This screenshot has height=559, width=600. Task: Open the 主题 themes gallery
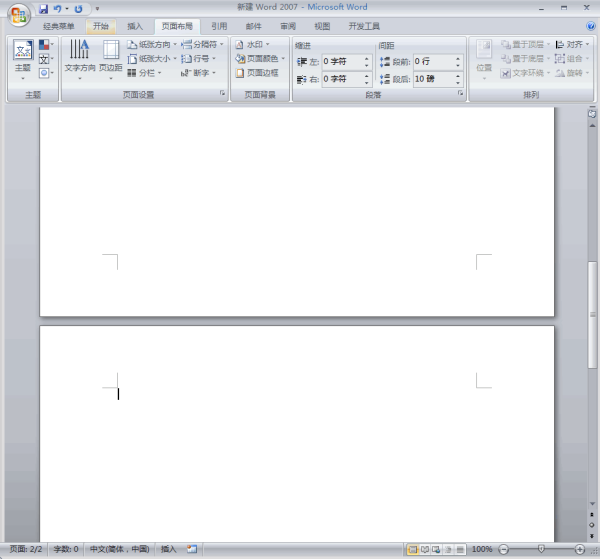[x=23, y=60]
